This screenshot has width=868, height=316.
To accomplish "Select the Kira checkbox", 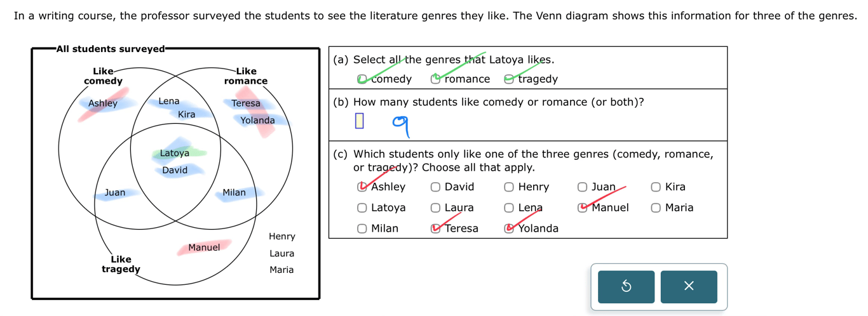I will tap(656, 187).
